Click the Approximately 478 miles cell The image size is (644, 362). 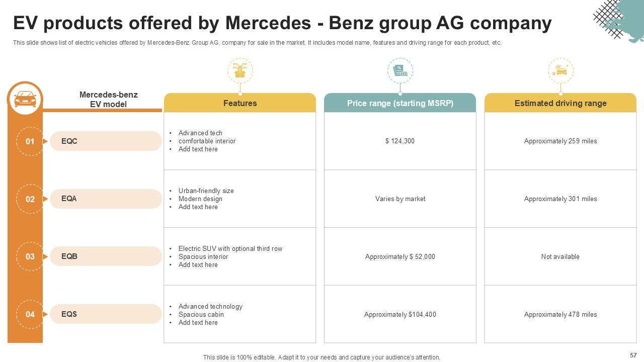click(x=560, y=315)
